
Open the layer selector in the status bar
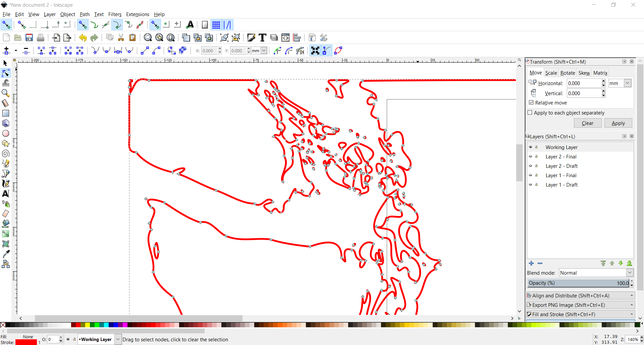tap(117, 339)
